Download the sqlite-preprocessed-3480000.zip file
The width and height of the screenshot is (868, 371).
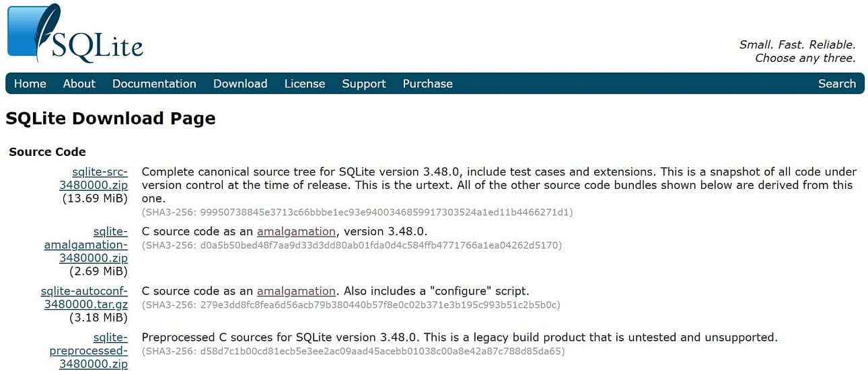click(89, 351)
